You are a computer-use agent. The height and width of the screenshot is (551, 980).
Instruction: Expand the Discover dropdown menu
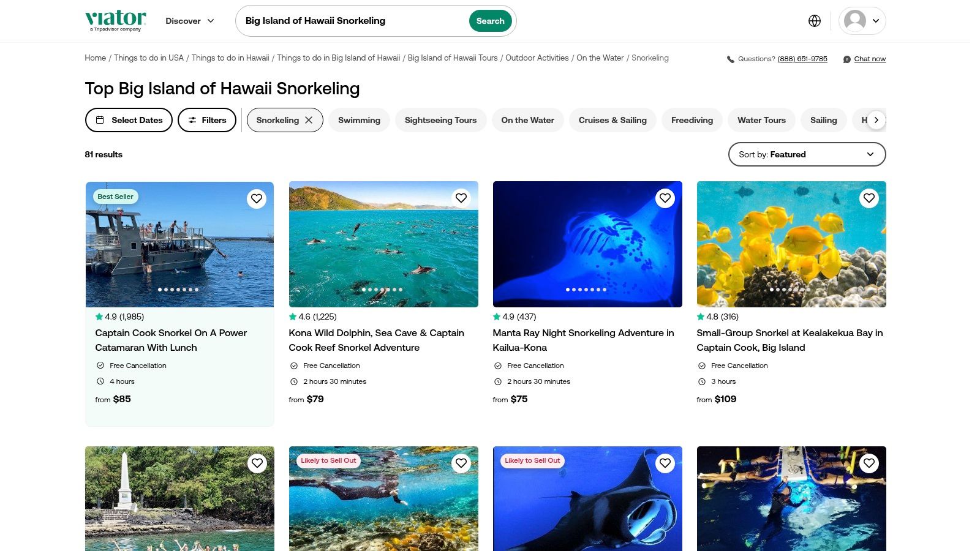coord(190,21)
